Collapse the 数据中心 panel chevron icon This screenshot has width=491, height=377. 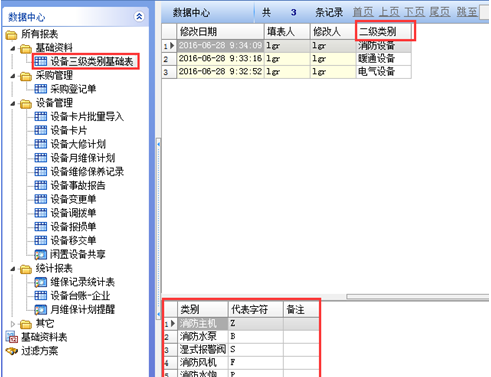(x=139, y=16)
